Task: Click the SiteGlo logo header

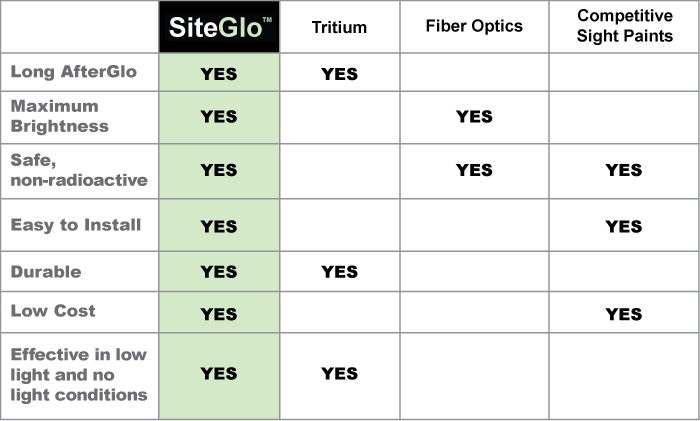Action: [x=219, y=27]
